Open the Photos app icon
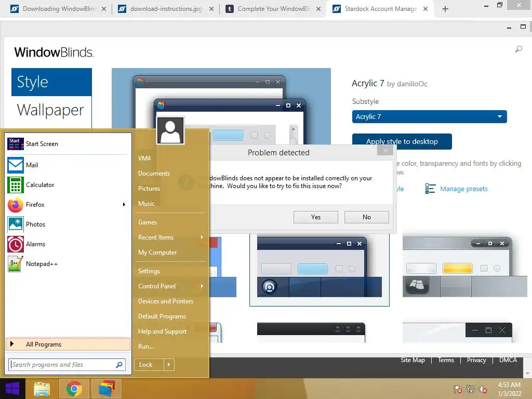The width and height of the screenshot is (532, 399). click(x=15, y=224)
